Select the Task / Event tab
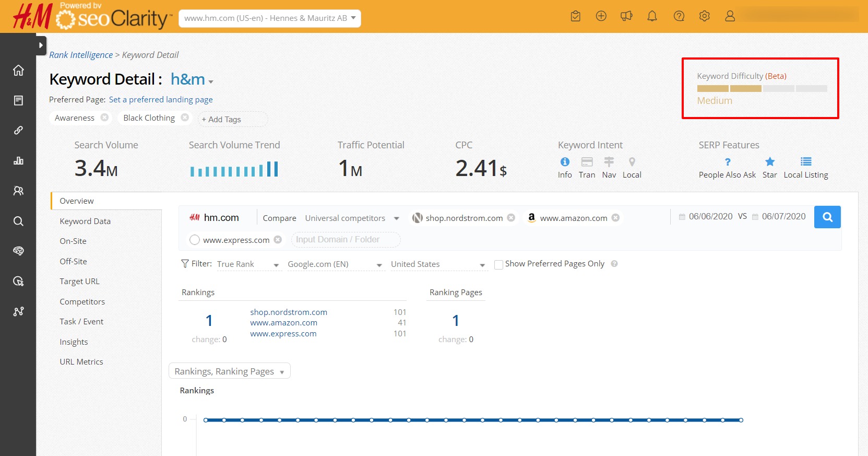This screenshot has height=456, width=868. [81, 322]
